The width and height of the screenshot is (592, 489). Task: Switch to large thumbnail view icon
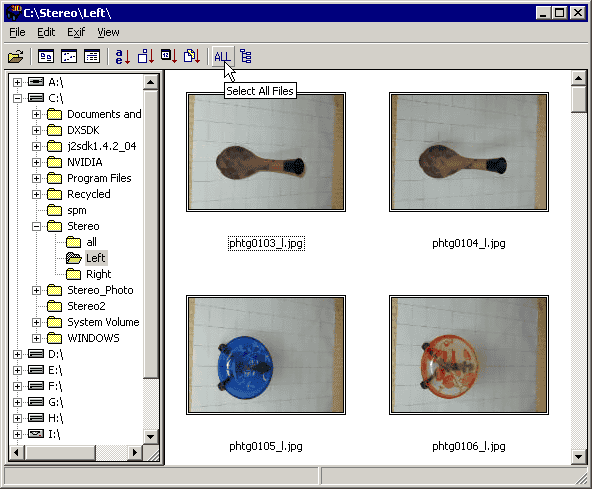[46, 57]
